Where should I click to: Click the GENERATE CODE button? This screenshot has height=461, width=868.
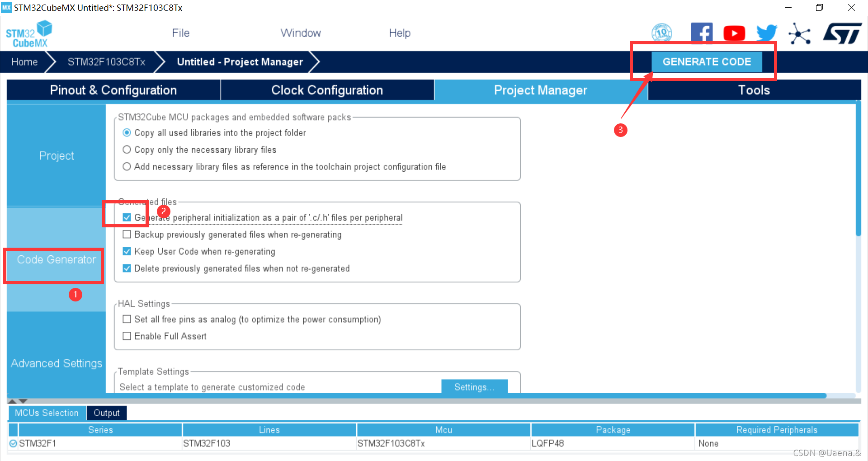point(707,62)
